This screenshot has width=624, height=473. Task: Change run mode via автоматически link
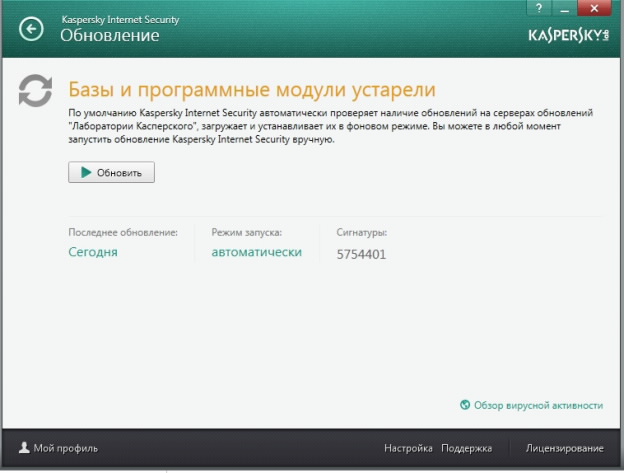[x=257, y=252]
